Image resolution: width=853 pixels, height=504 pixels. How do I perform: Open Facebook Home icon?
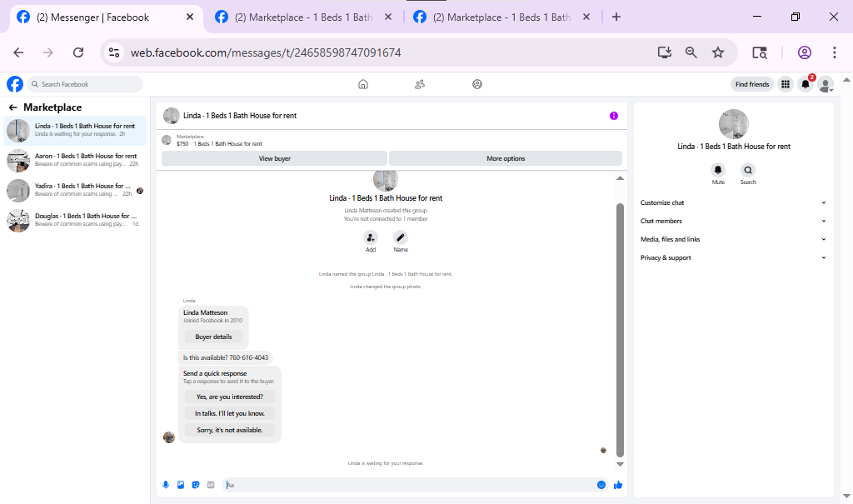coord(363,84)
